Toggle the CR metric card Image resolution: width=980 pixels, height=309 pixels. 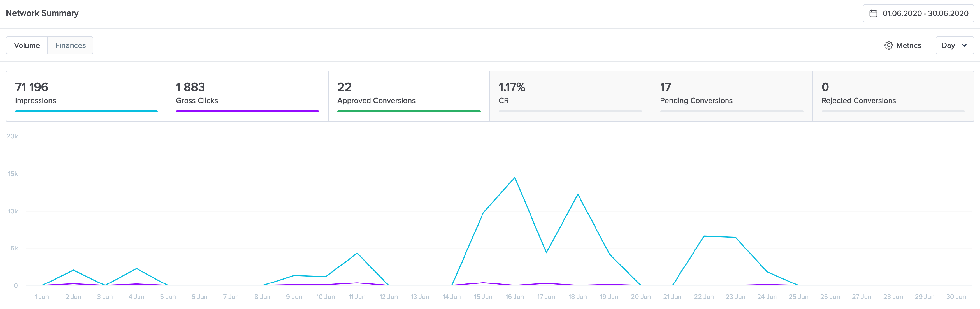(x=570, y=94)
